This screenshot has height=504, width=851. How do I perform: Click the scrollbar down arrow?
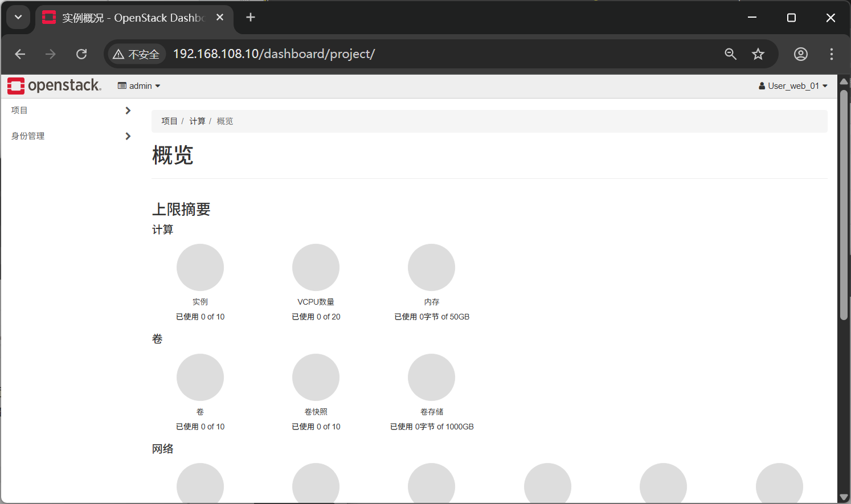pyautogui.click(x=844, y=498)
